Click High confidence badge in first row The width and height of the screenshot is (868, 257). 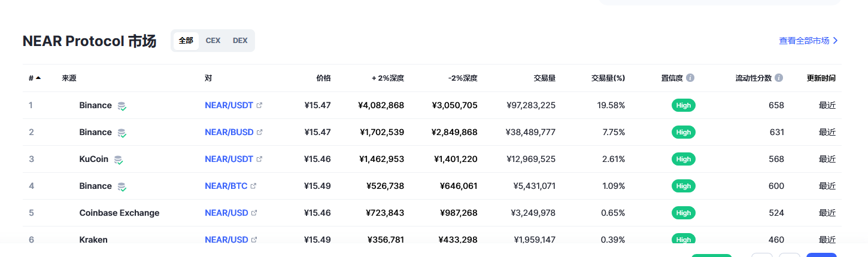(x=683, y=105)
